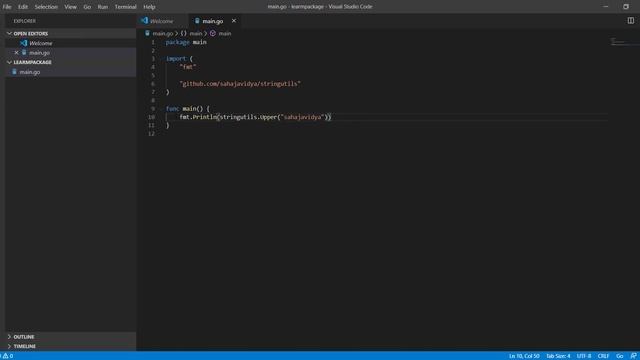Viewport: 640px width, 360px height.
Task: Click the func main() line
Action: (188, 109)
